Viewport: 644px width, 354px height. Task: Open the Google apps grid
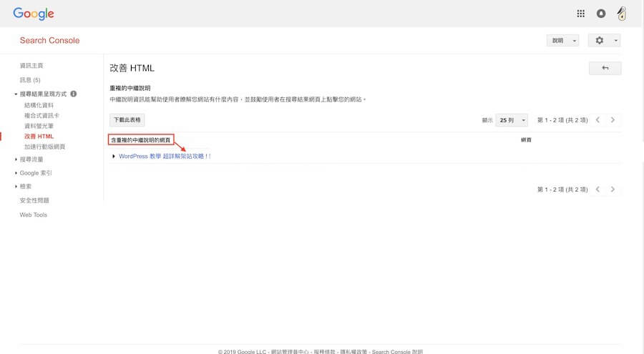click(581, 14)
